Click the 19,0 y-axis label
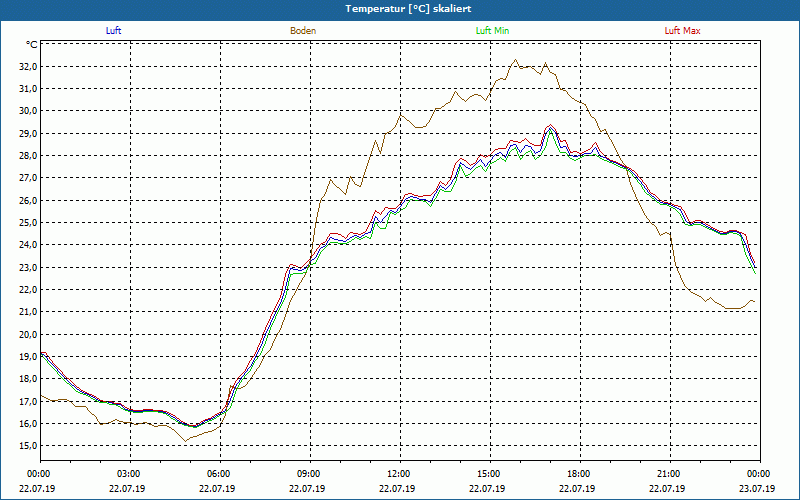 [28, 357]
